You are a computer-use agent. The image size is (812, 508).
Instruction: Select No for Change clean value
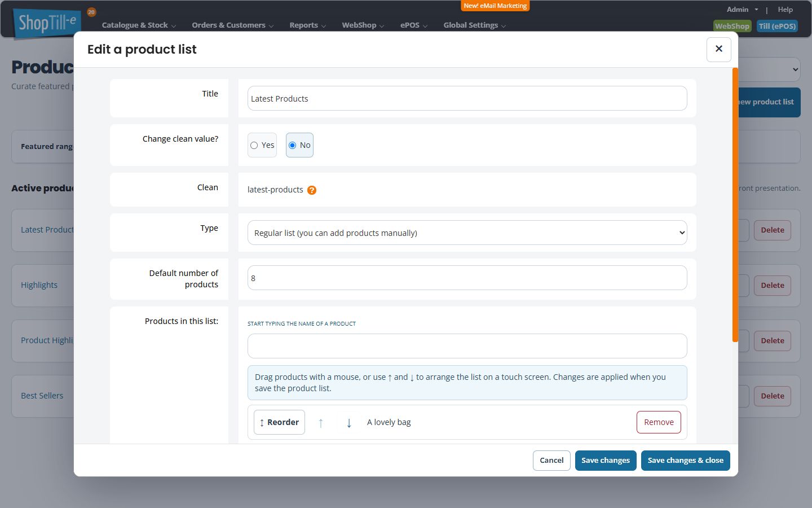pyautogui.click(x=299, y=145)
